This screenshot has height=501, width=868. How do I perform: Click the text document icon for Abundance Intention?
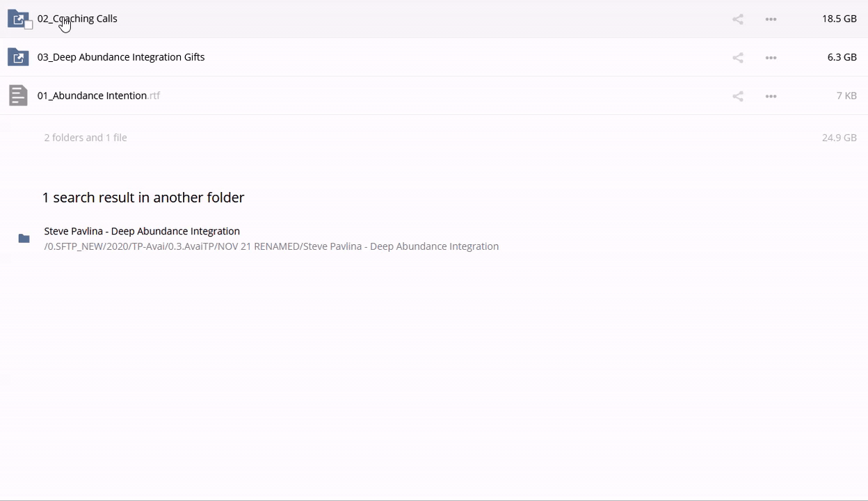coord(18,95)
